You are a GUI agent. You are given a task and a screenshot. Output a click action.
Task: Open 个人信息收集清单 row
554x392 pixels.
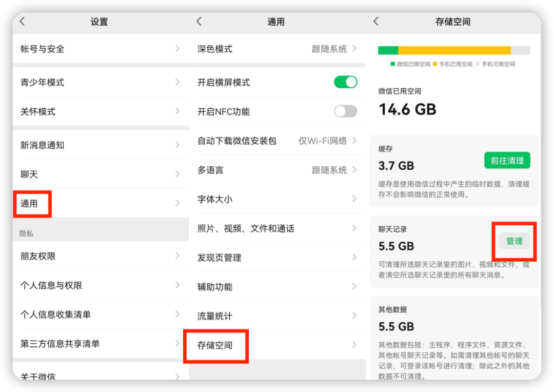click(101, 315)
